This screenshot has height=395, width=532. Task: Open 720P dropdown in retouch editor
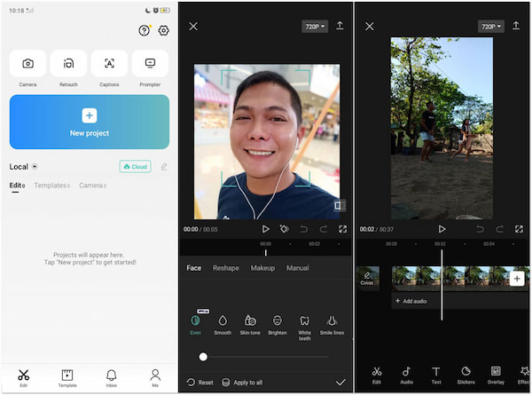point(315,27)
